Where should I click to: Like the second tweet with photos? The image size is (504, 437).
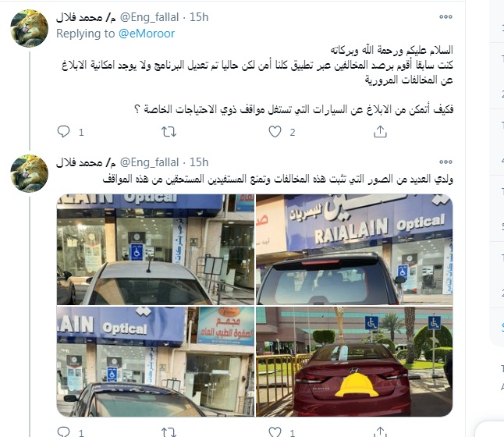point(275,432)
